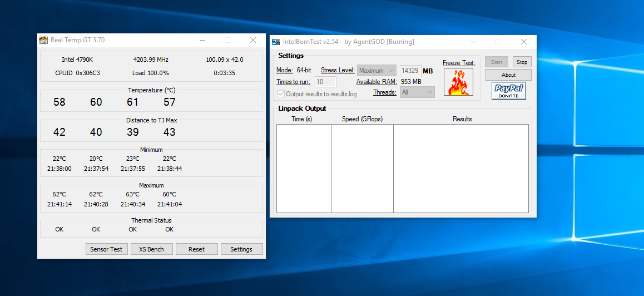
Task: Click the maximum temperature 60°C
Action: pos(169,194)
